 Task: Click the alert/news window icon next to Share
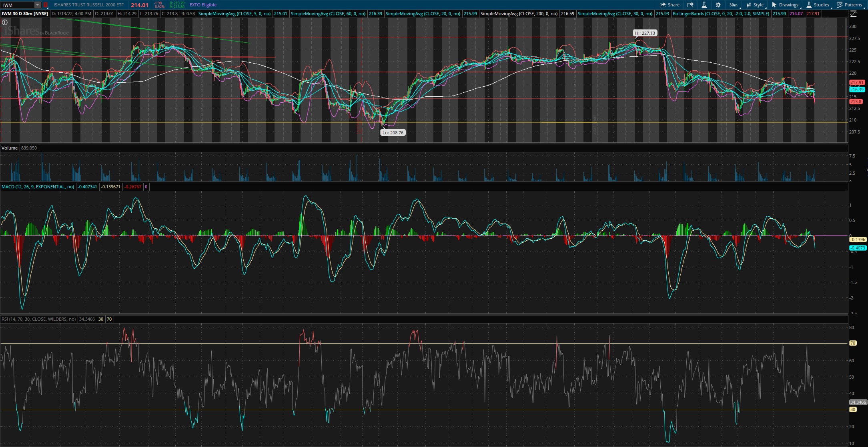point(690,5)
